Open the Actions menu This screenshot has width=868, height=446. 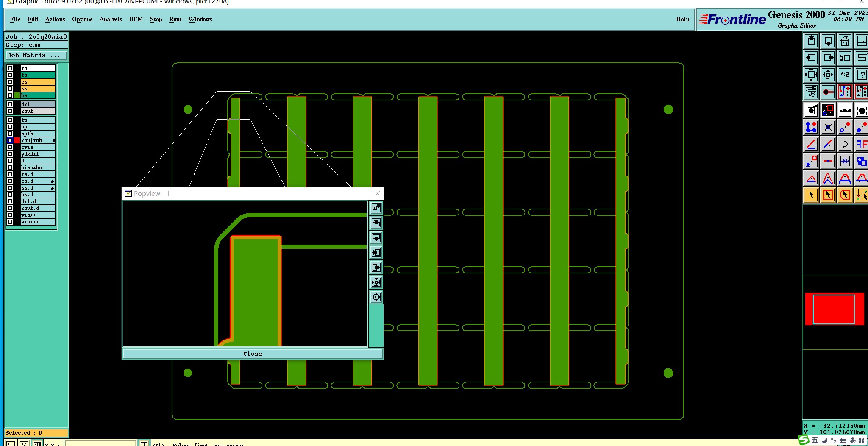(55, 19)
